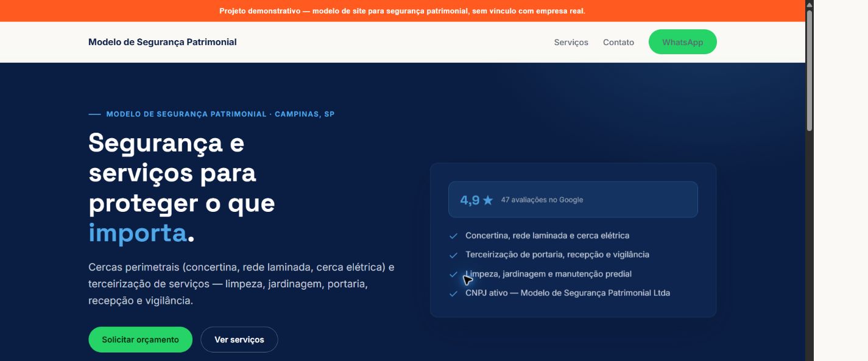Click the highlighted word 'importa'

click(138, 233)
